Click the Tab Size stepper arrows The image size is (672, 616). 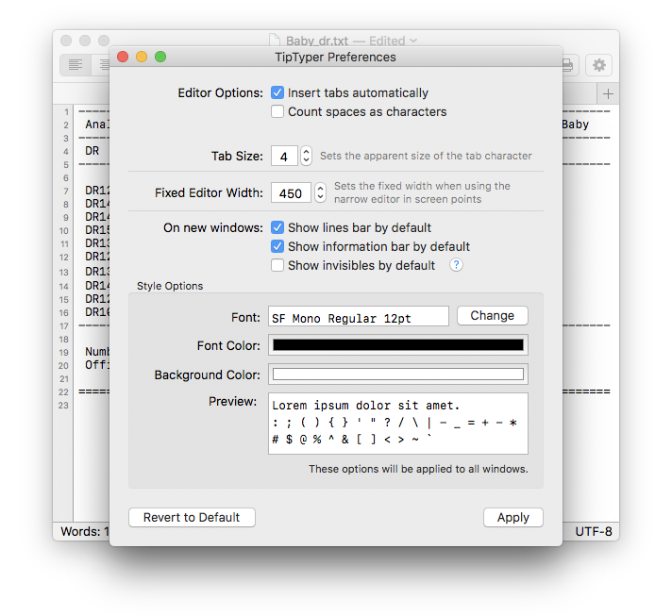(306, 156)
